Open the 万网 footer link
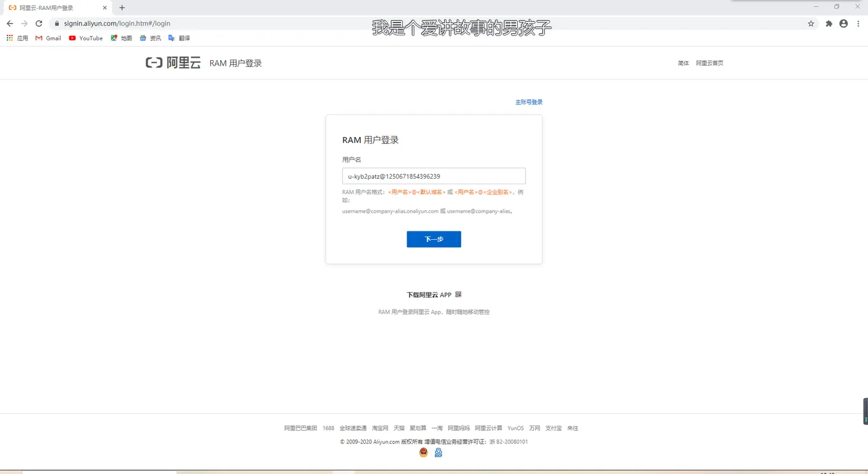Image resolution: width=868 pixels, height=474 pixels. pyautogui.click(x=535, y=428)
